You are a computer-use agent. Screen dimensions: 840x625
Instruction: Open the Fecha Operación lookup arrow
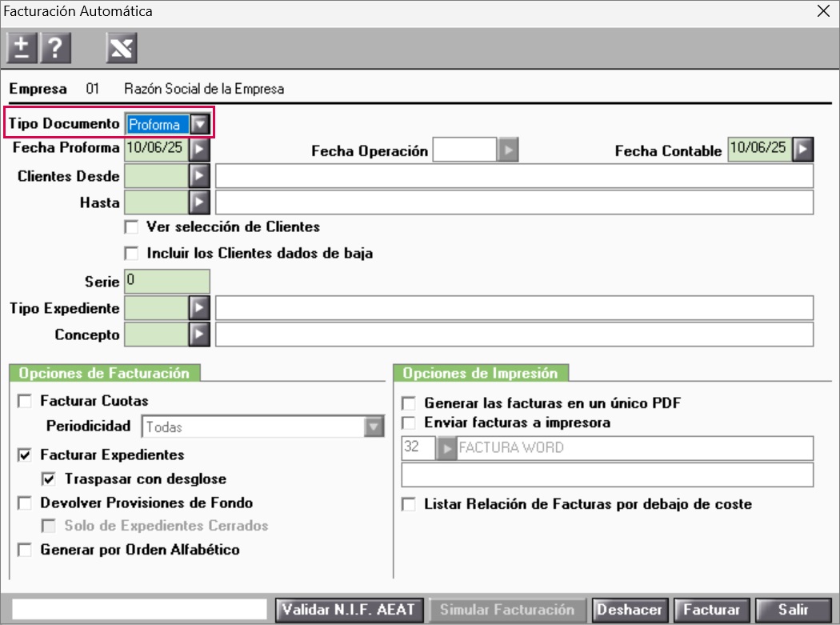point(508,150)
